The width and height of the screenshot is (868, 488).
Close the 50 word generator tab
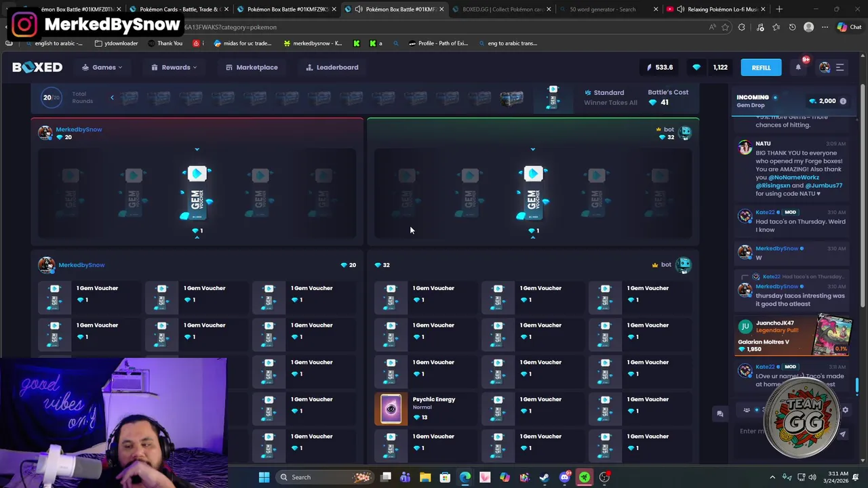click(x=656, y=9)
